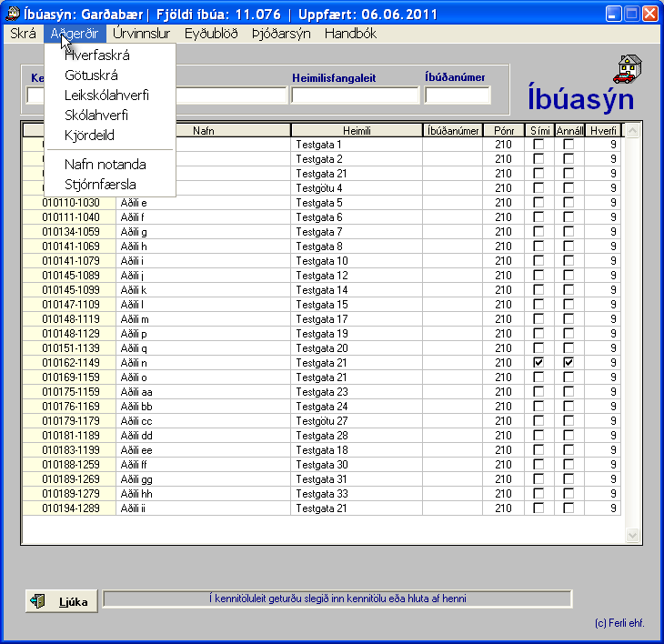The height and width of the screenshot is (644, 664).
Task: Select the name cell Aðili g
Action: point(203,232)
